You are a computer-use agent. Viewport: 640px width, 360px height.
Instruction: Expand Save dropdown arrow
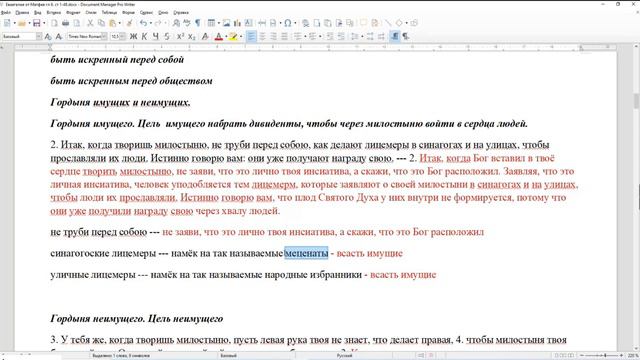pos(44,23)
